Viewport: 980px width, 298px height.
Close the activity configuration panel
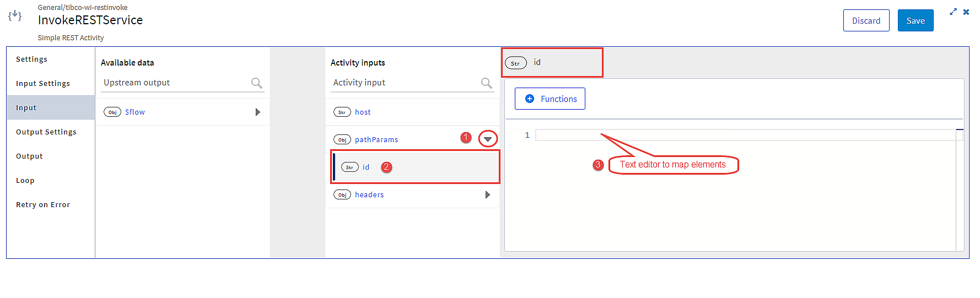coord(966,12)
